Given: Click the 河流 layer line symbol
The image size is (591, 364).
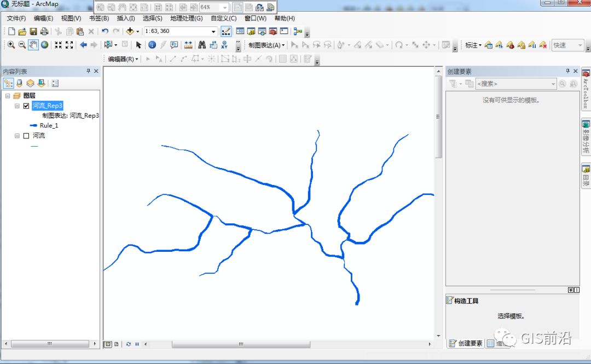Looking at the screenshot, I should [x=34, y=146].
